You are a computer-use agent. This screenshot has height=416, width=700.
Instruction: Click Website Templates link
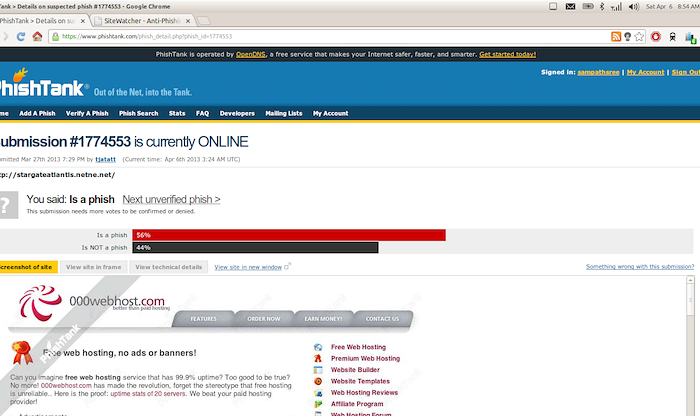(360, 381)
